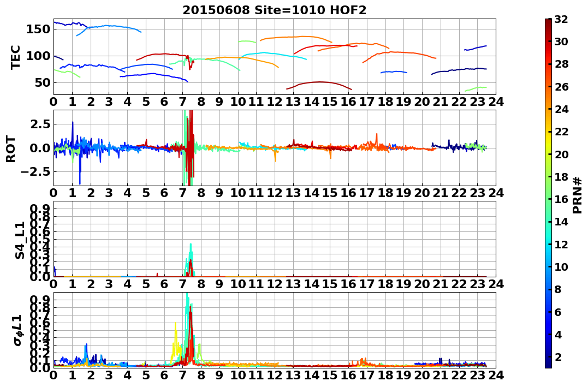Click the colorbar near value 16
The height and width of the screenshot is (387, 588).
[548, 199]
